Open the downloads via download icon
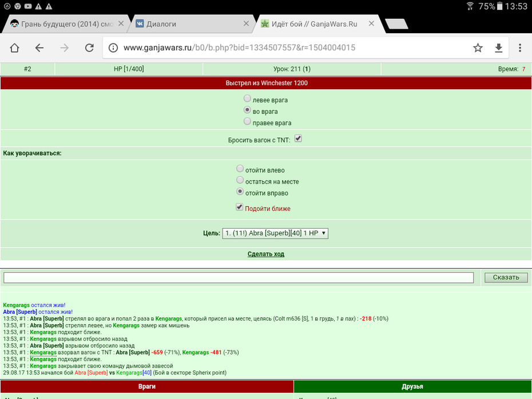 tap(498, 48)
